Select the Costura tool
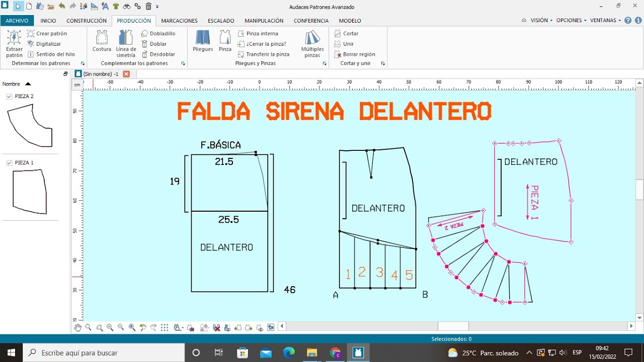Image resolution: width=644 pixels, height=362 pixels. (x=102, y=41)
